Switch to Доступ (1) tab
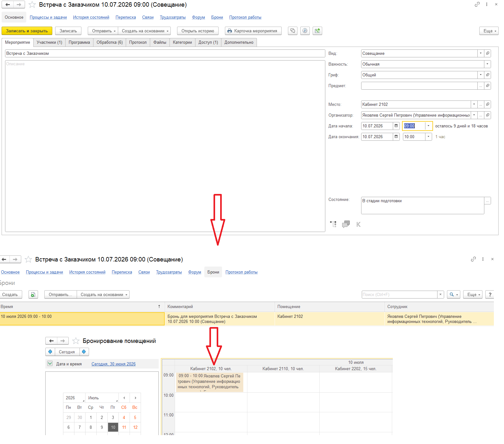This screenshot has width=504, height=444. [208, 42]
